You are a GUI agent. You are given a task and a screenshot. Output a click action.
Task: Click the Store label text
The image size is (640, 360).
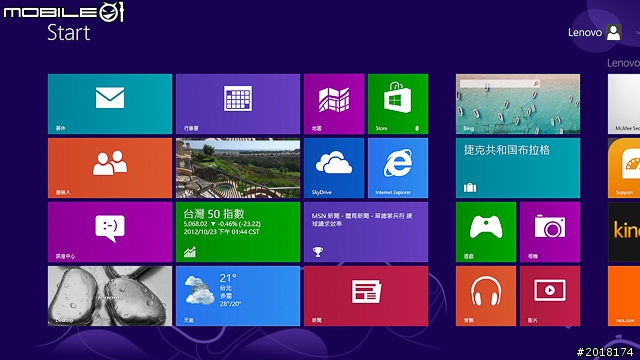(381, 128)
